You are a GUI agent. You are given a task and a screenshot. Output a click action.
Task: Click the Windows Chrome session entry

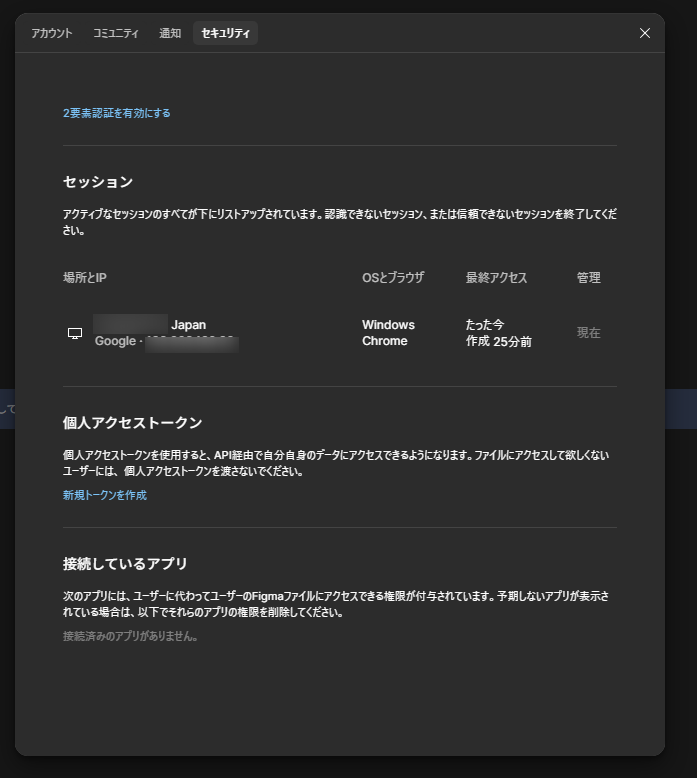click(388, 333)
